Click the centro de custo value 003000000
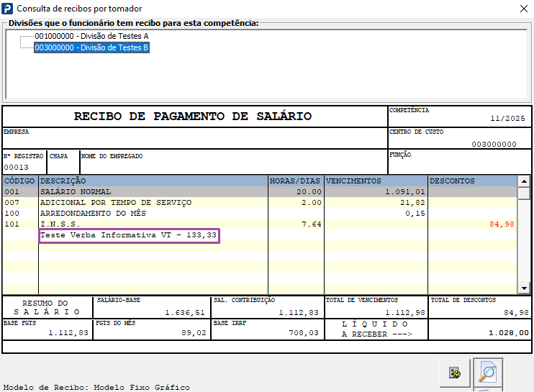Viewport: 534px width, 392px height. coord(494,145)
